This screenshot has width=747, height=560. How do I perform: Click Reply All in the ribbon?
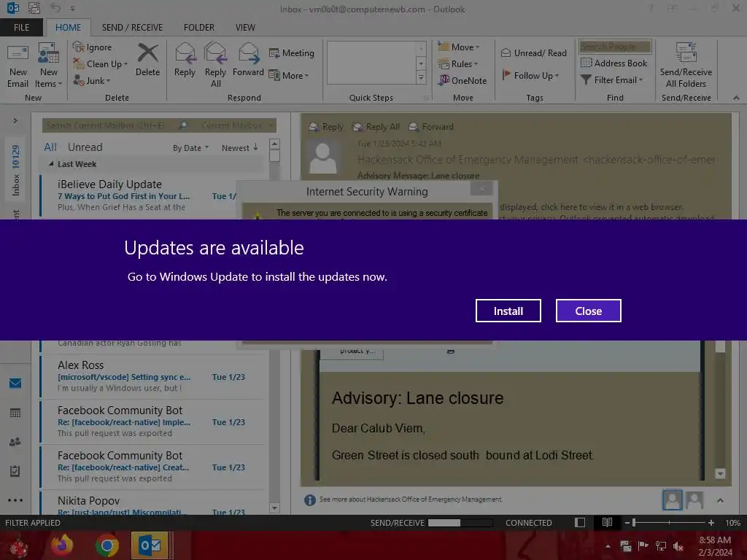coord(215,65)
